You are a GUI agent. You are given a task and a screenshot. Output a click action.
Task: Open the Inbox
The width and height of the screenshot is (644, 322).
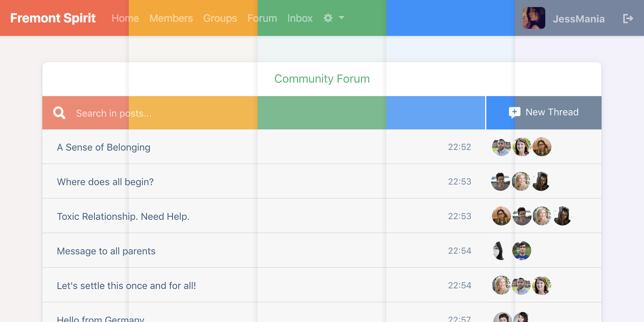300,18
